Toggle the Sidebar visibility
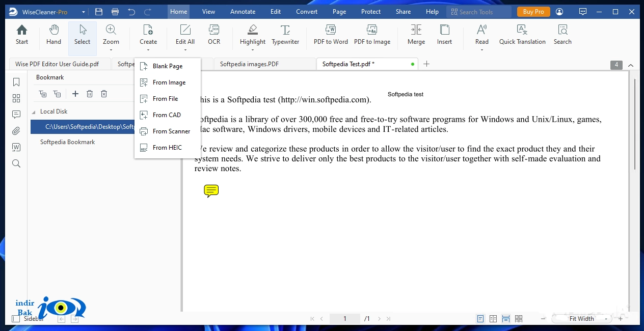644x331 pixels. (x=28, y=319)
